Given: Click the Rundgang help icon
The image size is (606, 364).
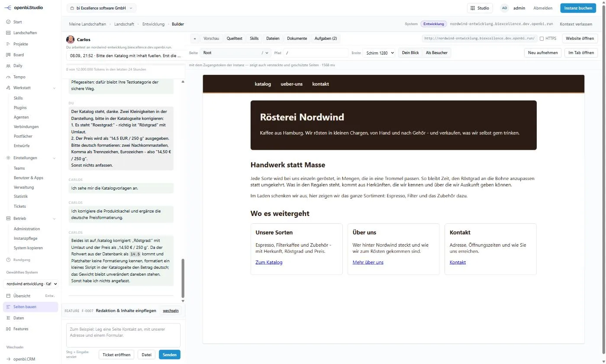Looking at the screenshot, I should 8,260.
